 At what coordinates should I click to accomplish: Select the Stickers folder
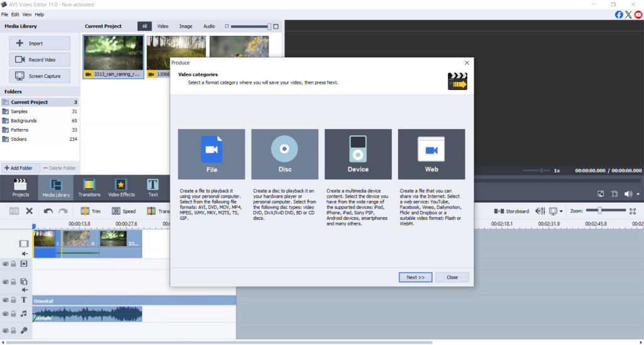pos(40,139)
